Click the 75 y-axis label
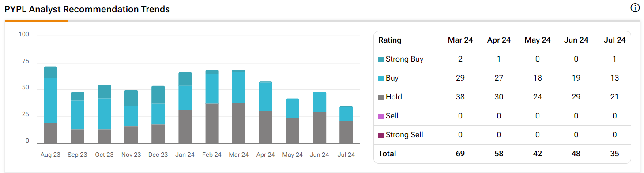The height and width of the screenshot is (173, 644). click(25, 61)
